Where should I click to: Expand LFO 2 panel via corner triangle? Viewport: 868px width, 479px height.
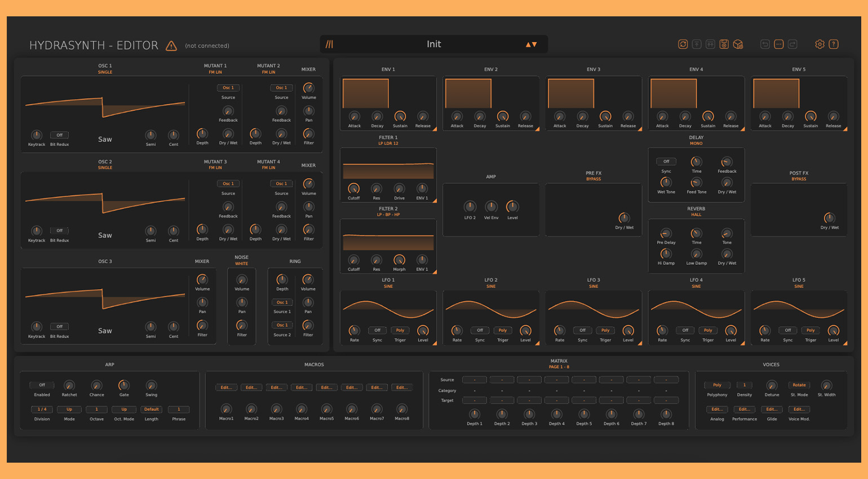click(x=537, y=343)
